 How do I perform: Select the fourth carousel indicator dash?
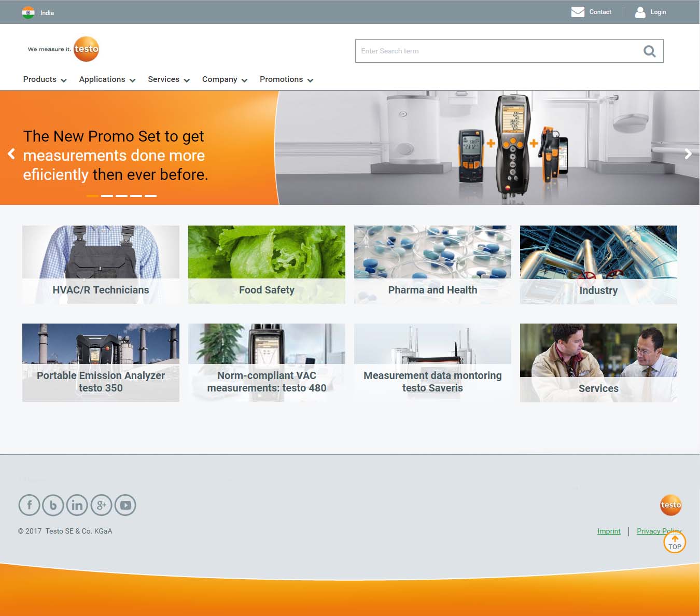click(136, 196)
